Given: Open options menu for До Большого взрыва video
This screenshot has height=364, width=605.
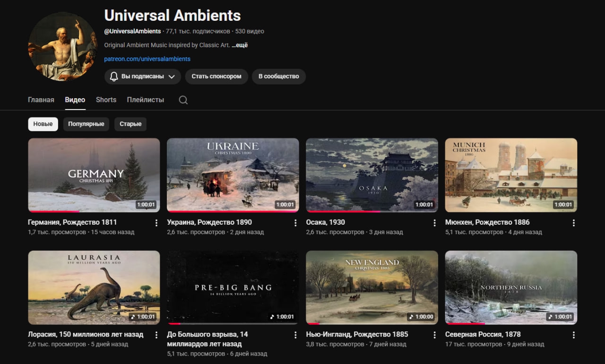Looking at the screenshot, I should [295, 335].
